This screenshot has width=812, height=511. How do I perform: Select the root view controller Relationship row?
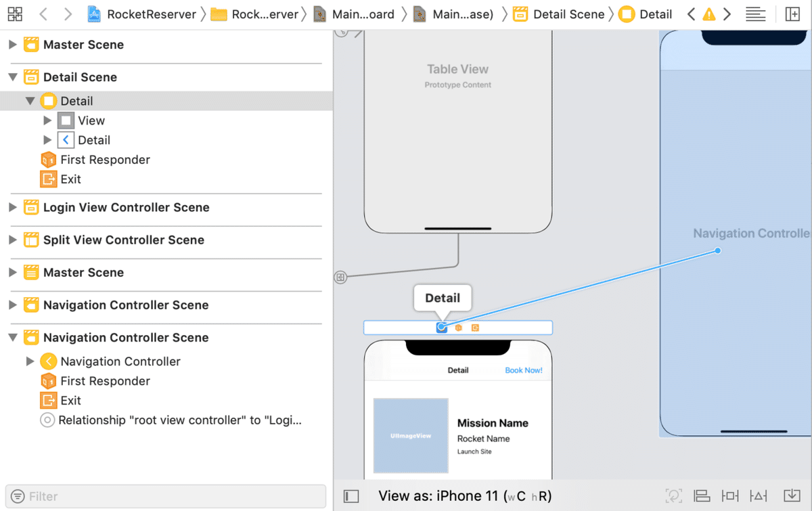coord(166,420)
